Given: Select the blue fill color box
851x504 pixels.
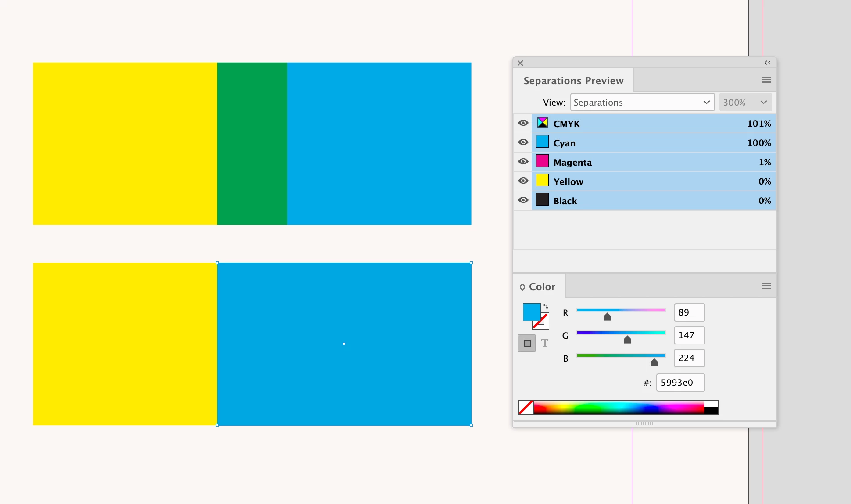Looking at the screenshot, I should (x=530, y=311).
